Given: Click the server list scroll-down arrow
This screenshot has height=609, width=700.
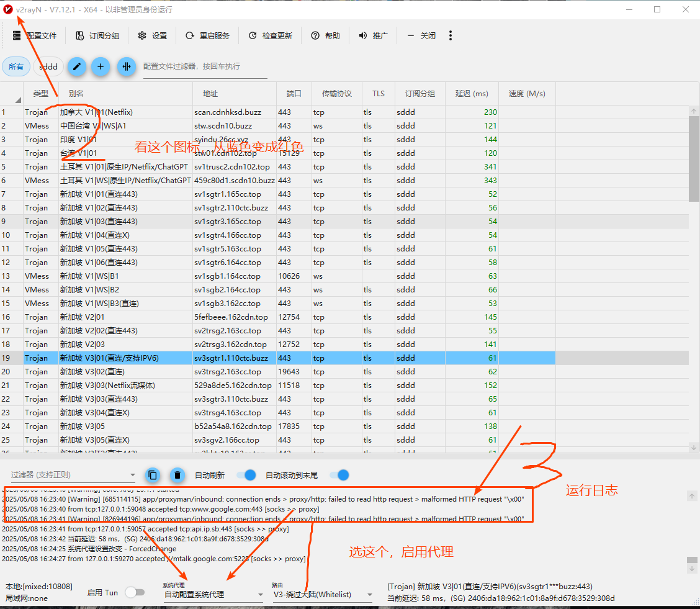Looking at the screenshot, I should pyautogui.click(x=694, y=447).
